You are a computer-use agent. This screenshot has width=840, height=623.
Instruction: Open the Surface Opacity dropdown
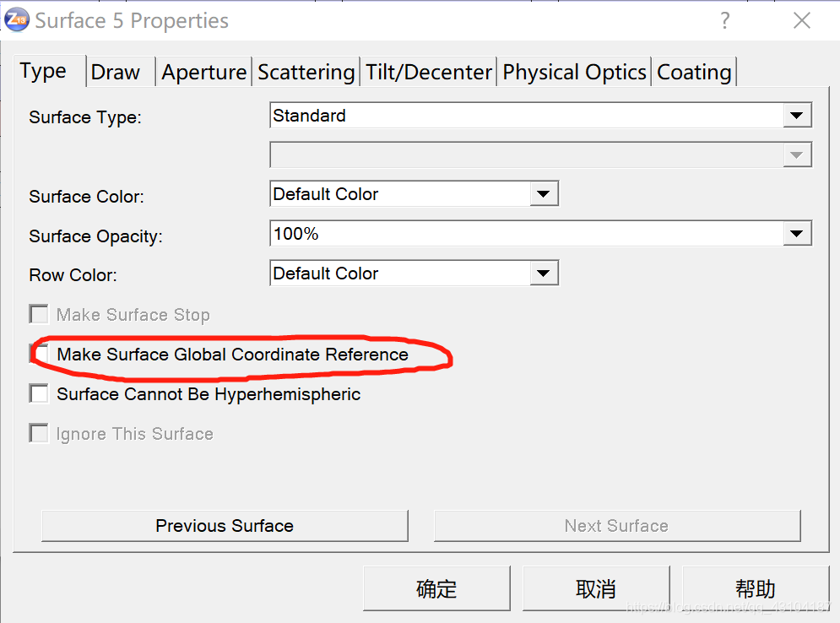(796, 234)
